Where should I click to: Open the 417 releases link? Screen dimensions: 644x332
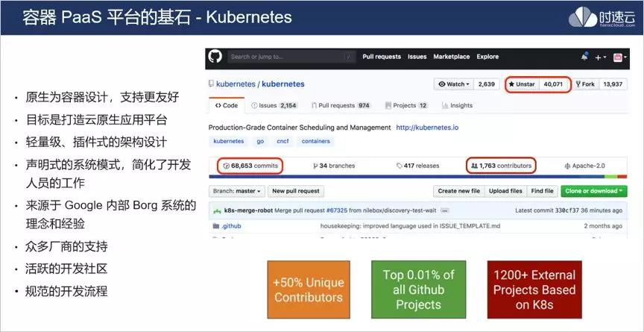[x=418, y=166]
